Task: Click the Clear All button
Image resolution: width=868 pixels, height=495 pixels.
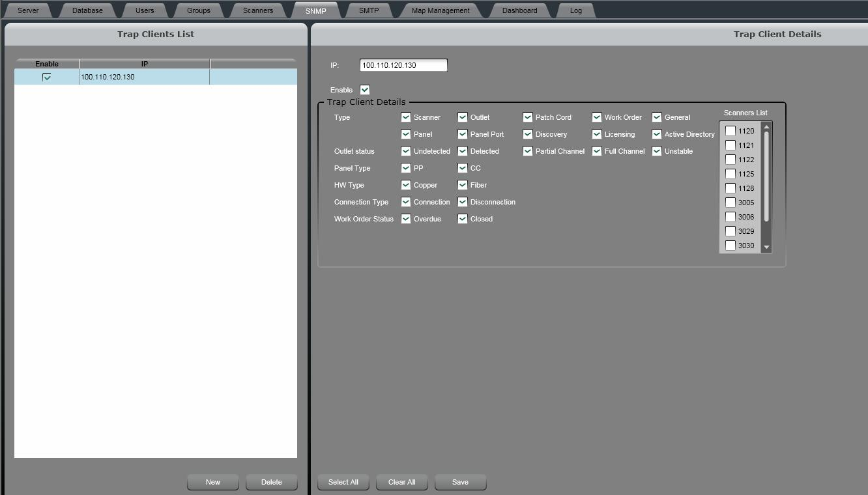Action: [x=401, y=482]
